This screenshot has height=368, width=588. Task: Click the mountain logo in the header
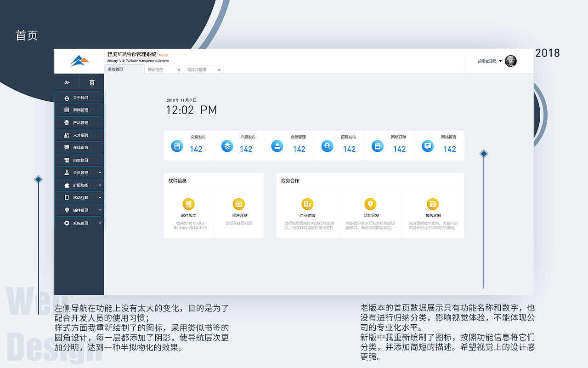79,61
